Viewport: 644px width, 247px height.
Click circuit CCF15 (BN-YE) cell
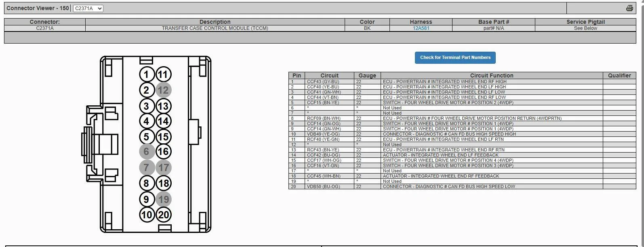pos(329,103)
